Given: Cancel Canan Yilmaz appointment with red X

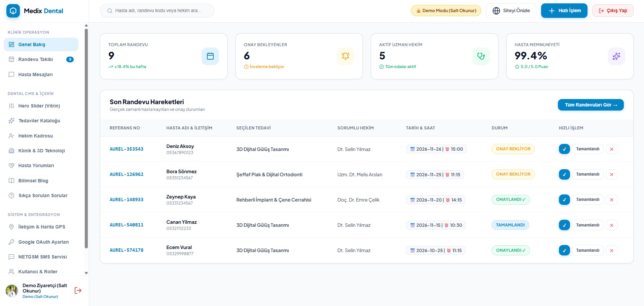Looking at the screenshot, I should (x=612, y=225).
